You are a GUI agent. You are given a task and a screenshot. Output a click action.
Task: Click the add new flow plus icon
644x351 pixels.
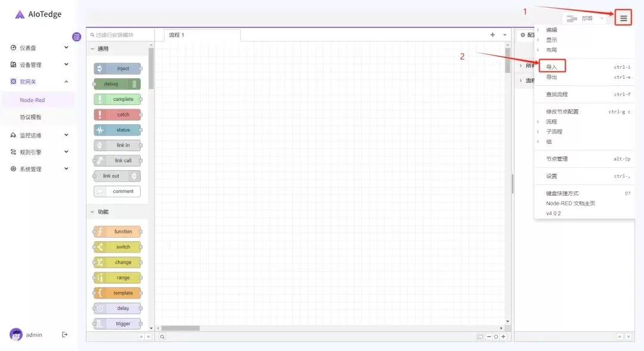click(493, 35)
